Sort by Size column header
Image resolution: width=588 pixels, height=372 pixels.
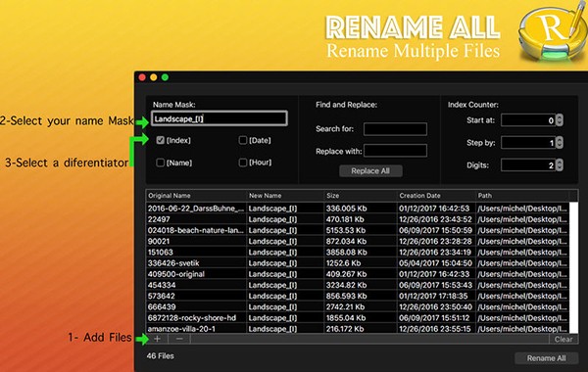pos(360,196)
